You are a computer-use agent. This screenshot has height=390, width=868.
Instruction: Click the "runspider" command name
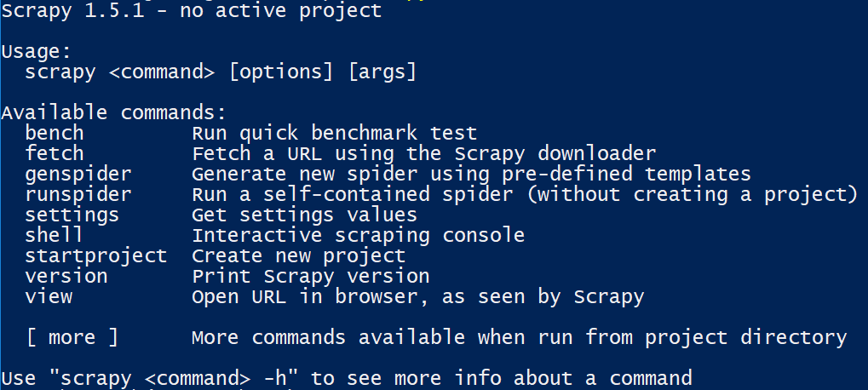pos(78,194)
